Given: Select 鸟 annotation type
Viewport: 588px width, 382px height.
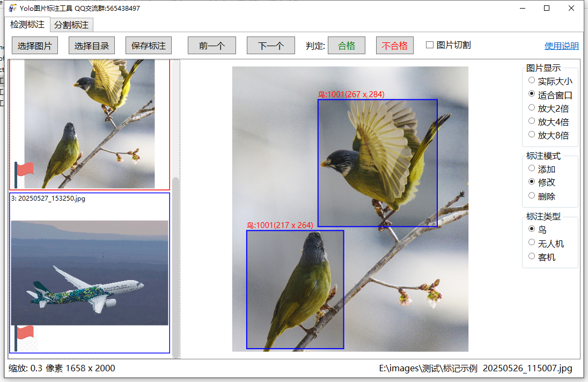Looking at the screenshot, I should pyautogui.click(x=531, y=229).
